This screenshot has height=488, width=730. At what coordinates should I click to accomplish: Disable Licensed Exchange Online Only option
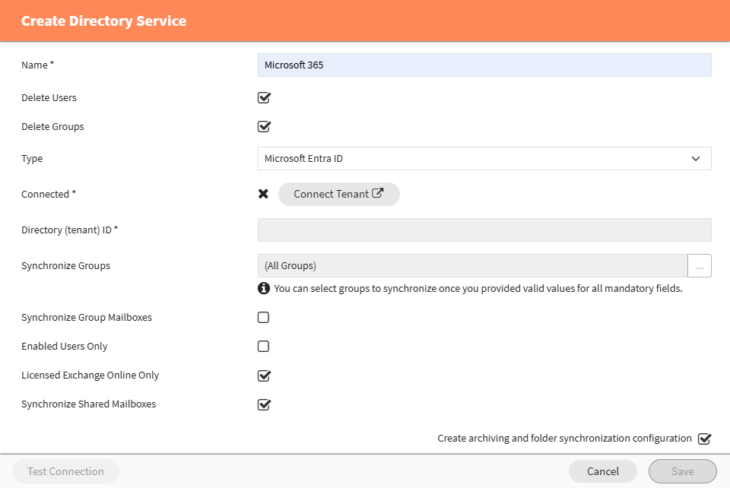(x=264, y=376)
